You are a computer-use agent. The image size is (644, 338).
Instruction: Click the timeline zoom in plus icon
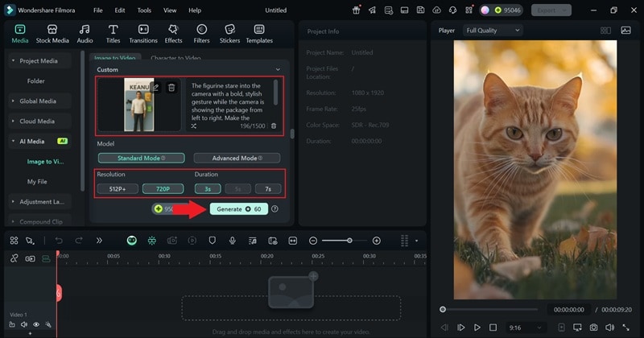tap(376, 241)
